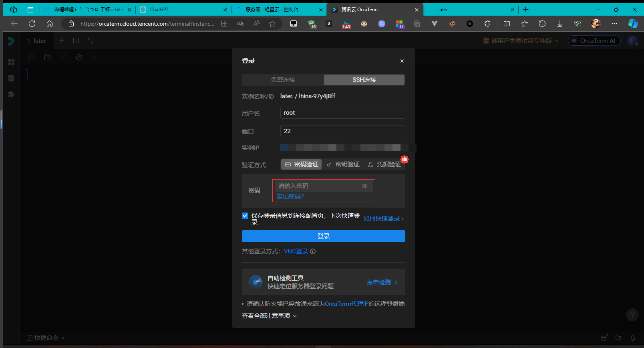Open the help question mark button
Image resolution: width=644 pixels, height=348 pixels.
(632, 315)
